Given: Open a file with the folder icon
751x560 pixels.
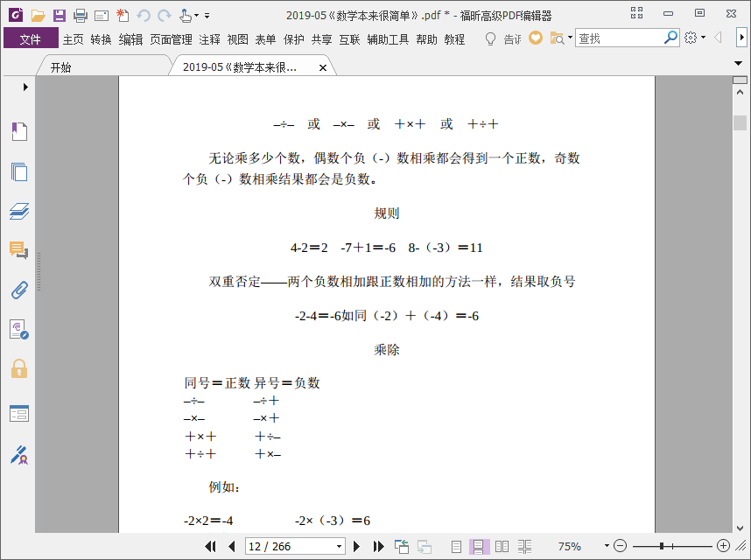Looking at the screenshot, I should tap(38, 16).
